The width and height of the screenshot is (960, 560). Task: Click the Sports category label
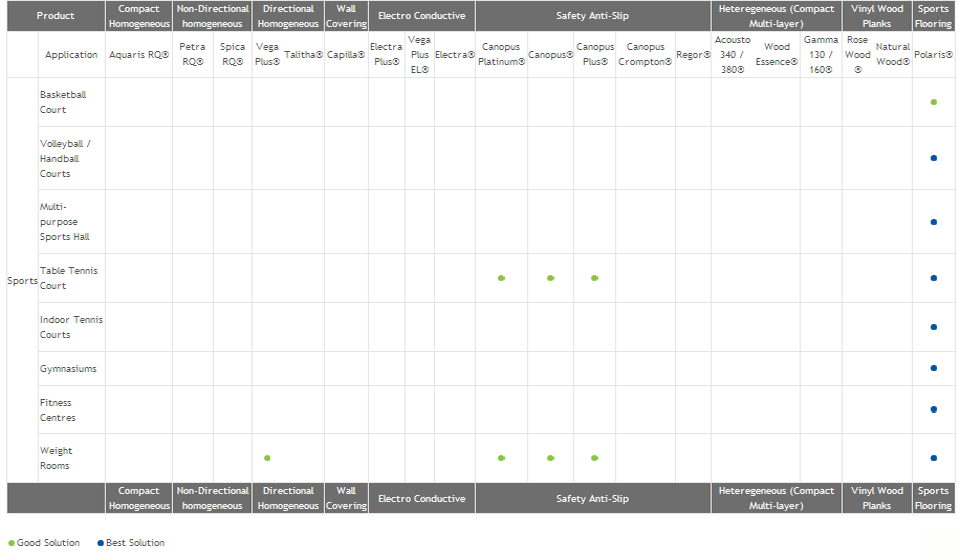23,280
